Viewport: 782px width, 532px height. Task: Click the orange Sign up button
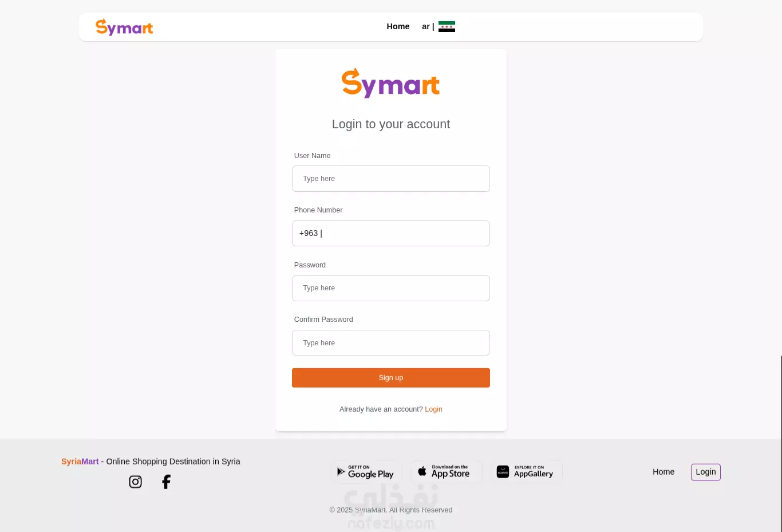pos(391,378)
